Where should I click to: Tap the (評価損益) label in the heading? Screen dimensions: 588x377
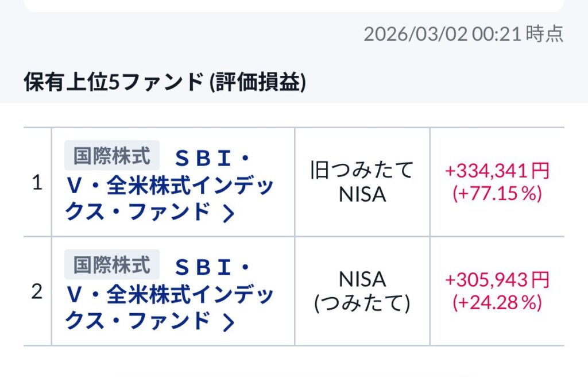[x=258, y=83]
